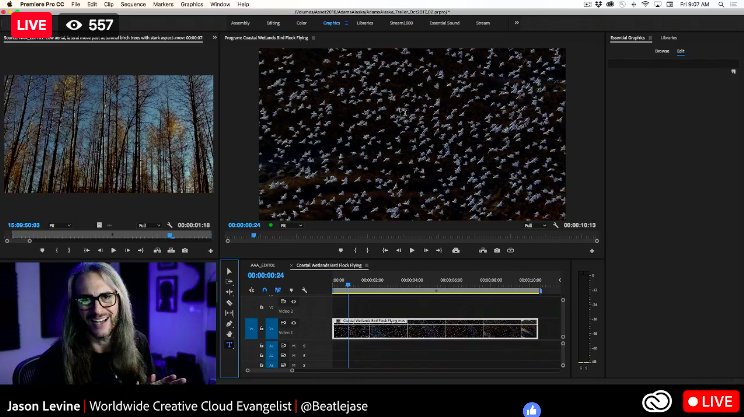Screen dimensions: 744x417
Task: Click Source monitor playhead scrubber
Action: [x=170, y=235]
